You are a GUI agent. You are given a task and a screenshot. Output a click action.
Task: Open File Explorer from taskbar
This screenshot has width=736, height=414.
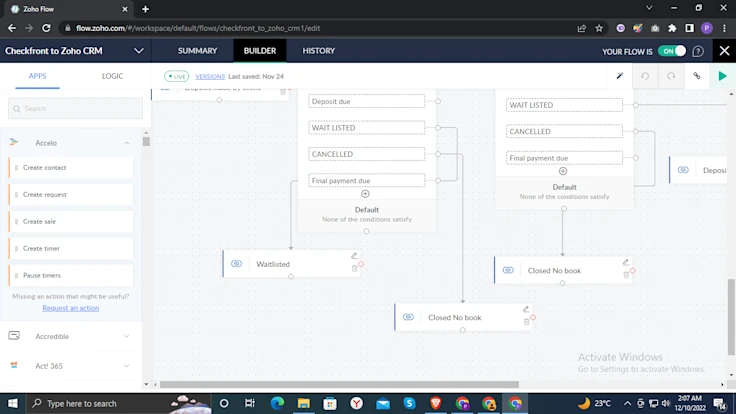(303, 403)
